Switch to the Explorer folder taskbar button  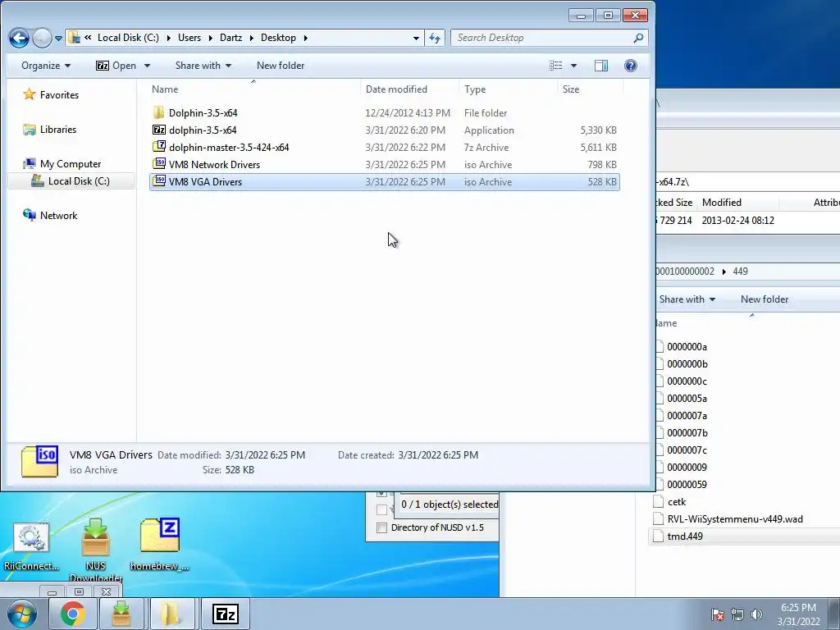(x=171, y=614)
